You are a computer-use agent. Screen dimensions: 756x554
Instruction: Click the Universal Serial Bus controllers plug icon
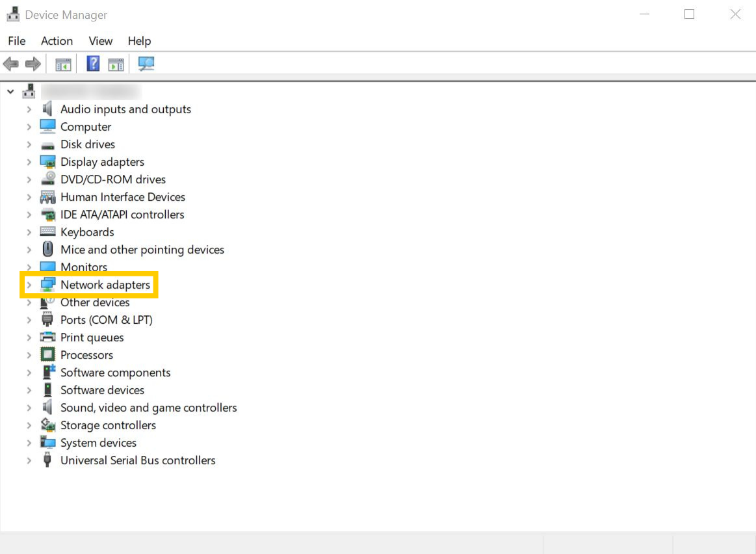[47, 460]
